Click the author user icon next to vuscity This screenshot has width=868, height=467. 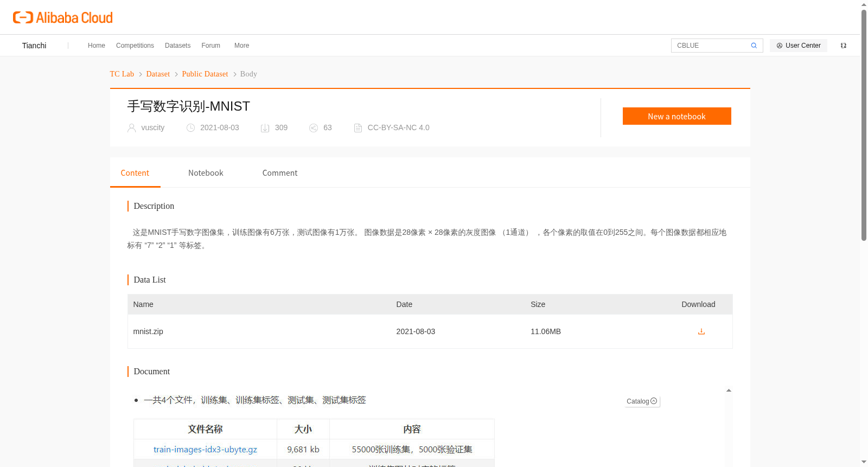pos(132,128)
